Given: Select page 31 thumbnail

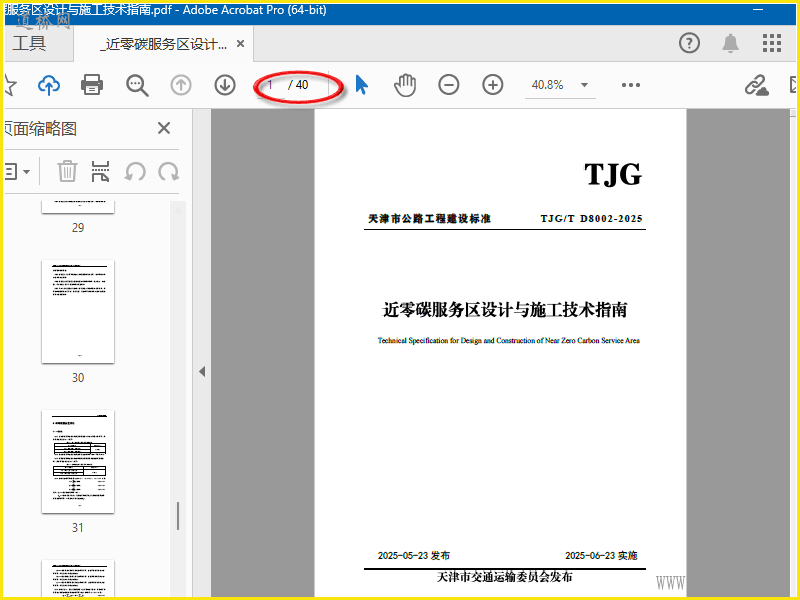Looking at the screenshot, I should [x=78, y=462].
